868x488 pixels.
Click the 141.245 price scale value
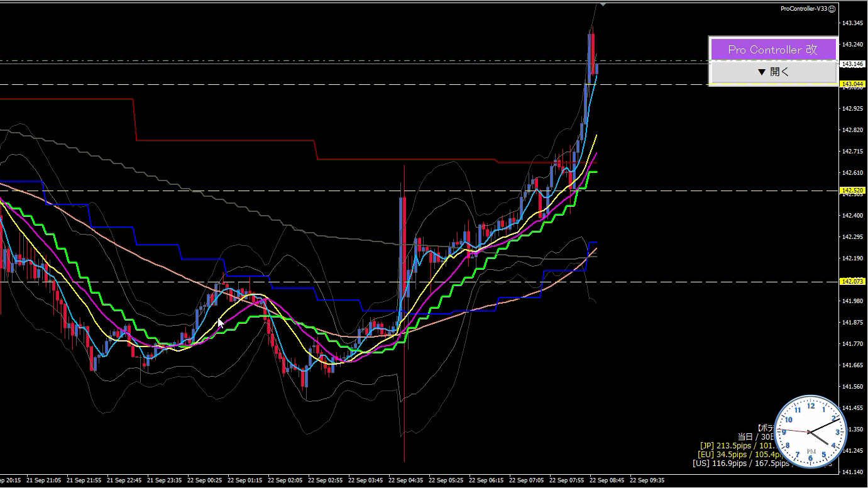coord(852,451)
